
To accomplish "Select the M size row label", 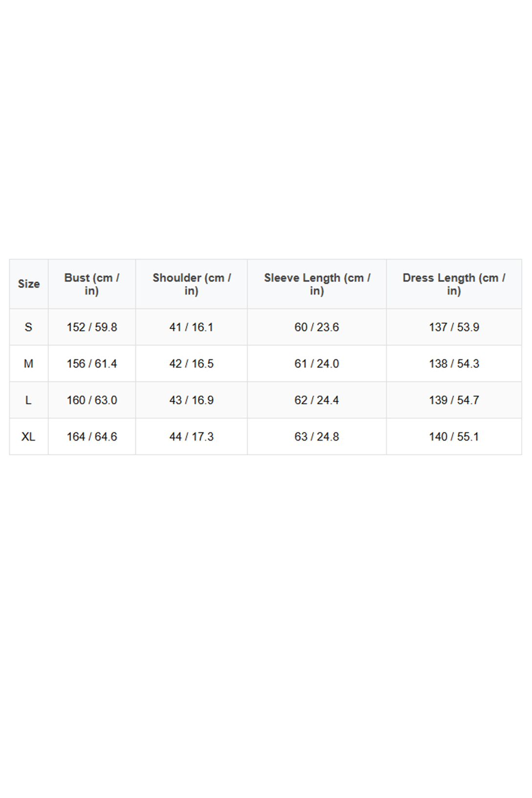I will pyautogui.click(x=29, y=364).
